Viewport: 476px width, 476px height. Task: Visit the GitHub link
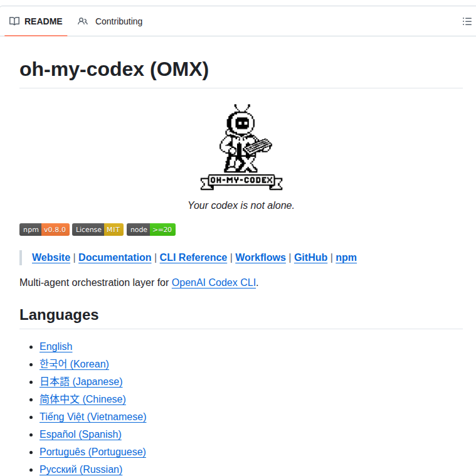pyautogui.click(x=310, y=258)
